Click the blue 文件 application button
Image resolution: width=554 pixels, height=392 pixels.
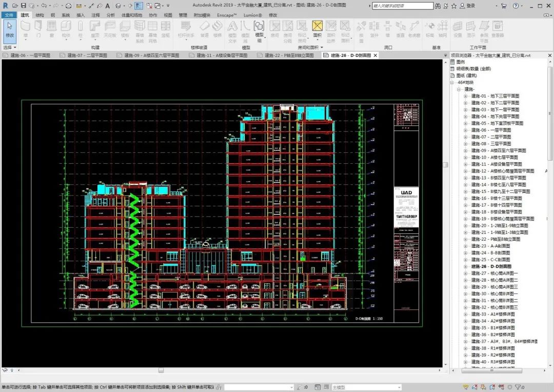[8, 15]
